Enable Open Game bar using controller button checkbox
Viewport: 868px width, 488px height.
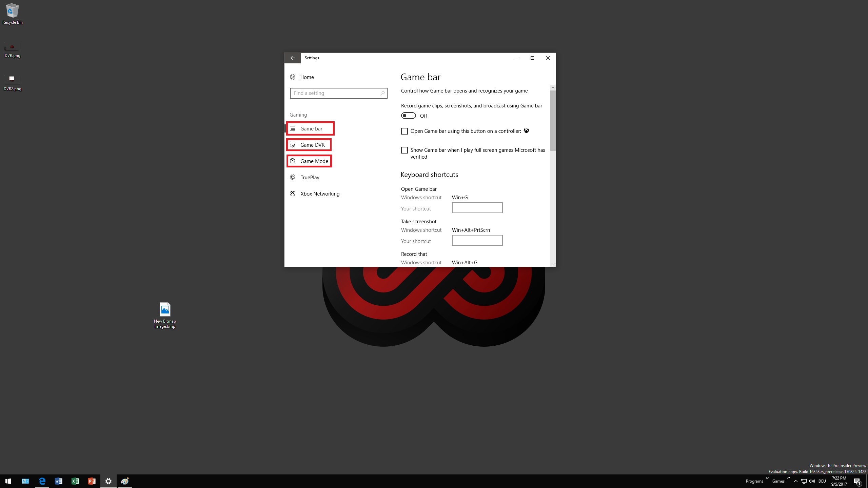coord(404,131)
